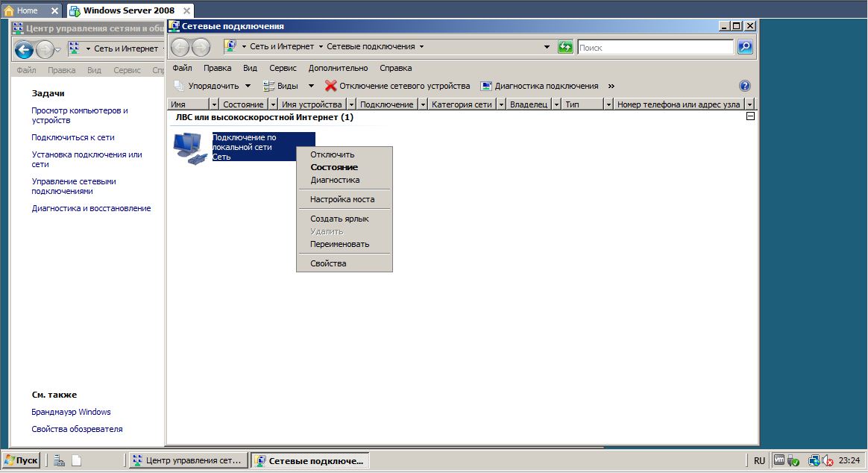This screenshot has height=473, width=868.
Task: Click Установка подключения или сети link
Action: (87, 160)
